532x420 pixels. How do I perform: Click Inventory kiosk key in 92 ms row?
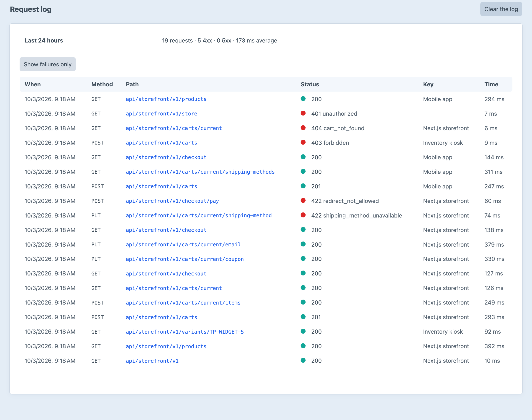tap(443, 331)
